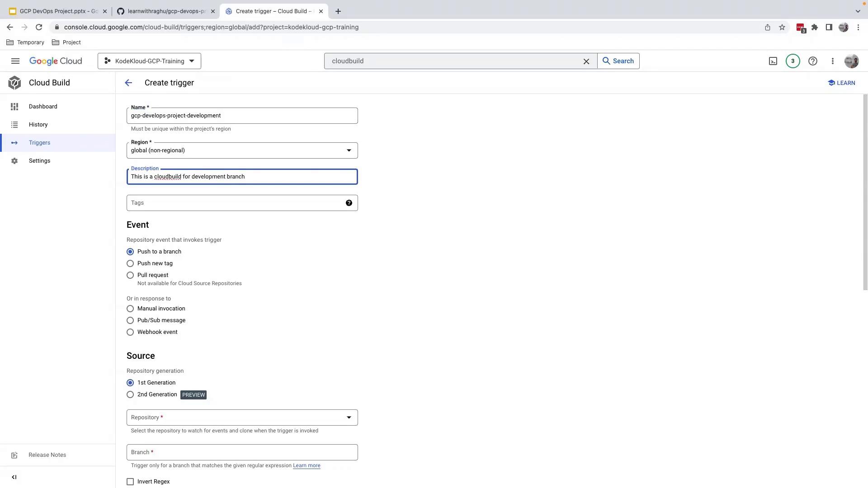
Task: Click the notifications badge showing 3
Action: [x=793, y=61]
